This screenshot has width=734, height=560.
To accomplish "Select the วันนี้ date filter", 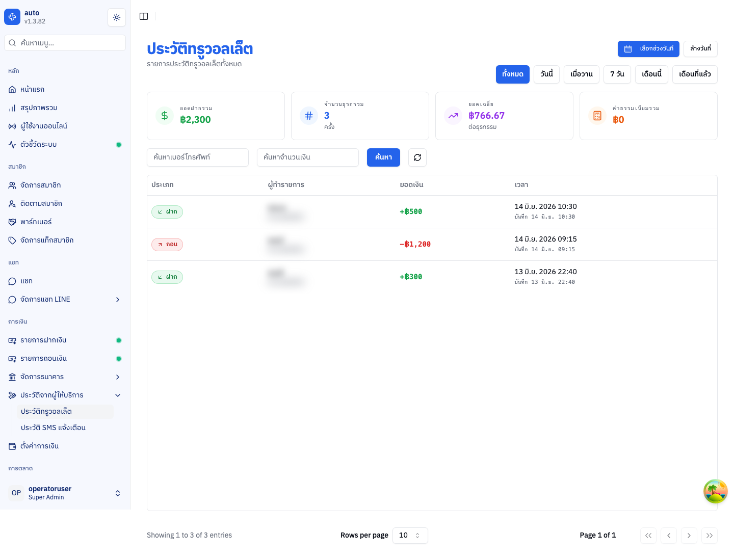I will pos(547,74).
